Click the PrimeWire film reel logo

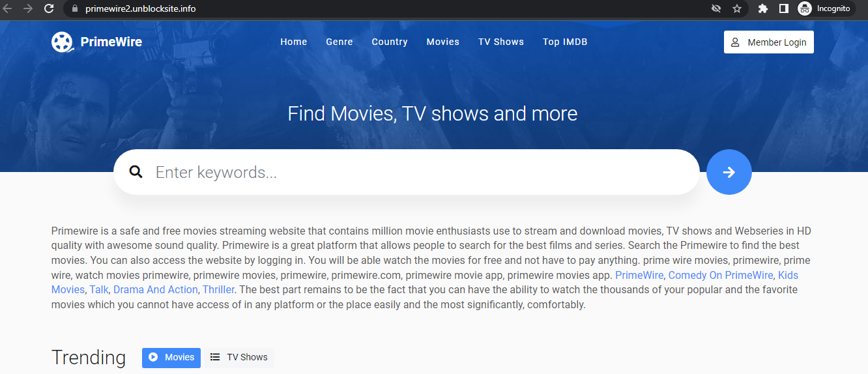pos(62,42)
